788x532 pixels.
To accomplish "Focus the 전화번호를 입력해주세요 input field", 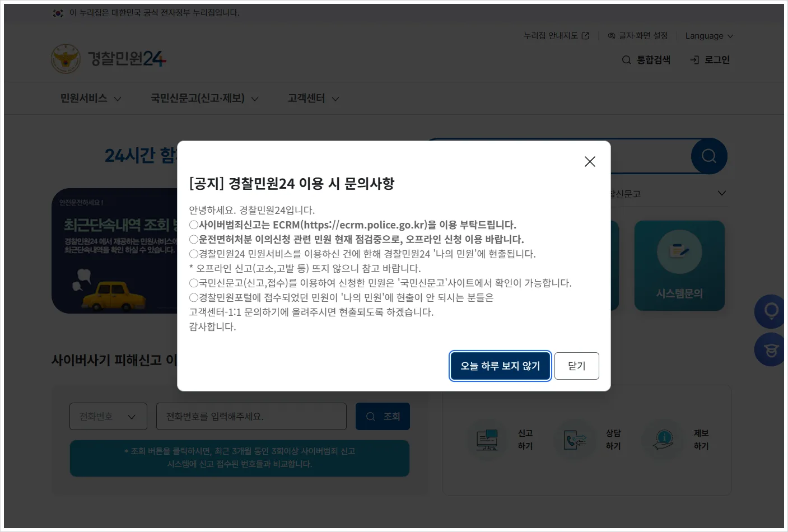I will 251,417.
